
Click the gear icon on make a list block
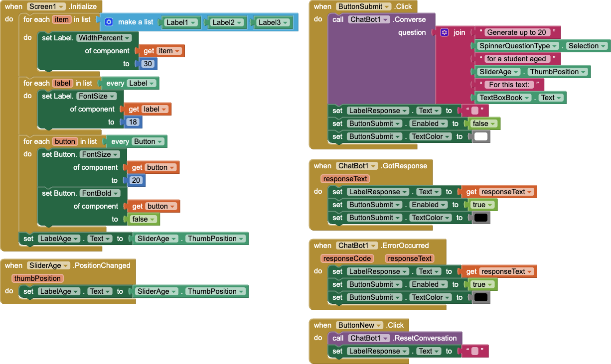(109, 22)
